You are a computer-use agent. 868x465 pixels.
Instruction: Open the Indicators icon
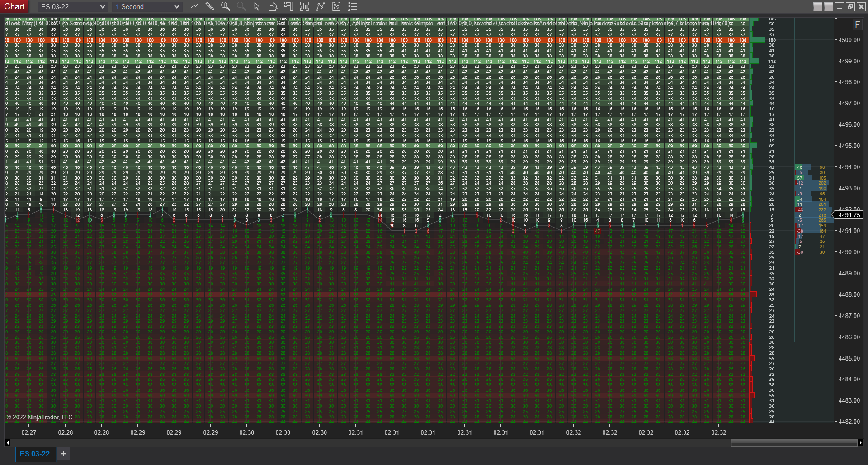321,6
